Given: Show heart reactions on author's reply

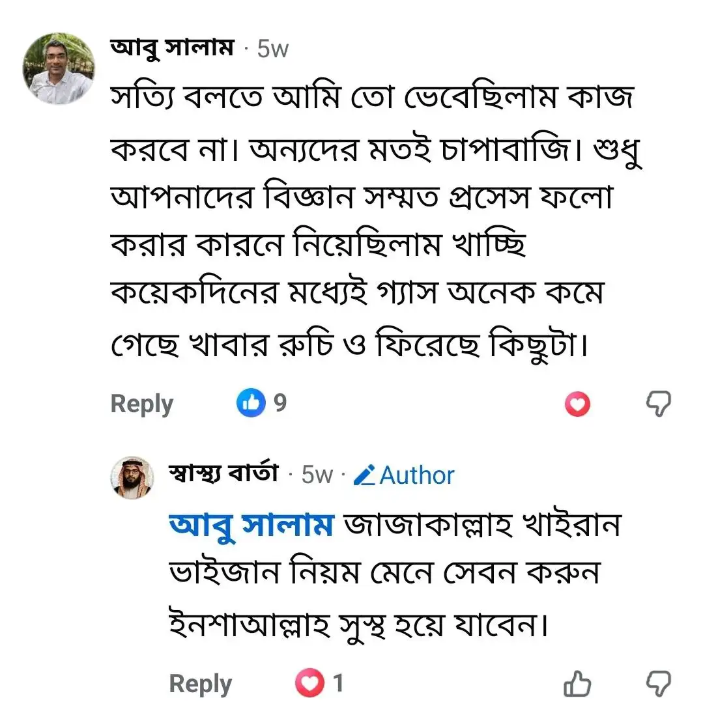Looking at the screenshot, I should (310, 683).
